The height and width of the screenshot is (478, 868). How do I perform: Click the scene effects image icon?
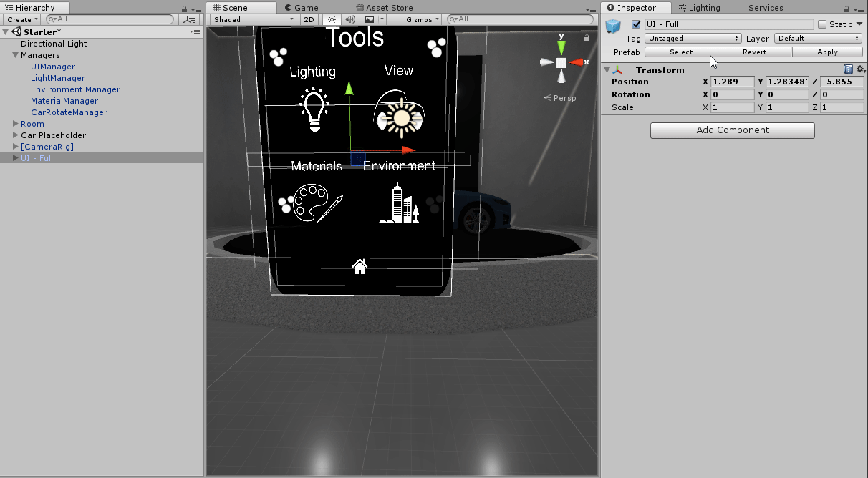pyautogui.click(x=370, y=19)
